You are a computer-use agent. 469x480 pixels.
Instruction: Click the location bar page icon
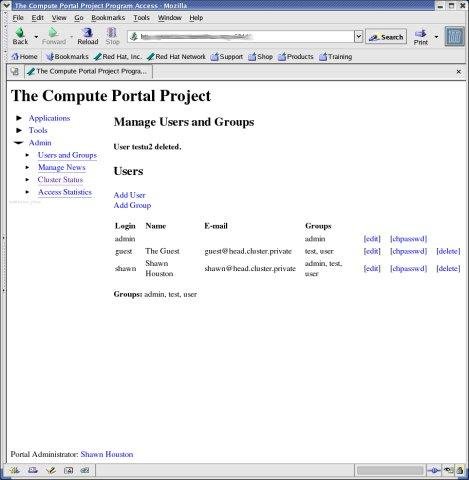[134, 37]
